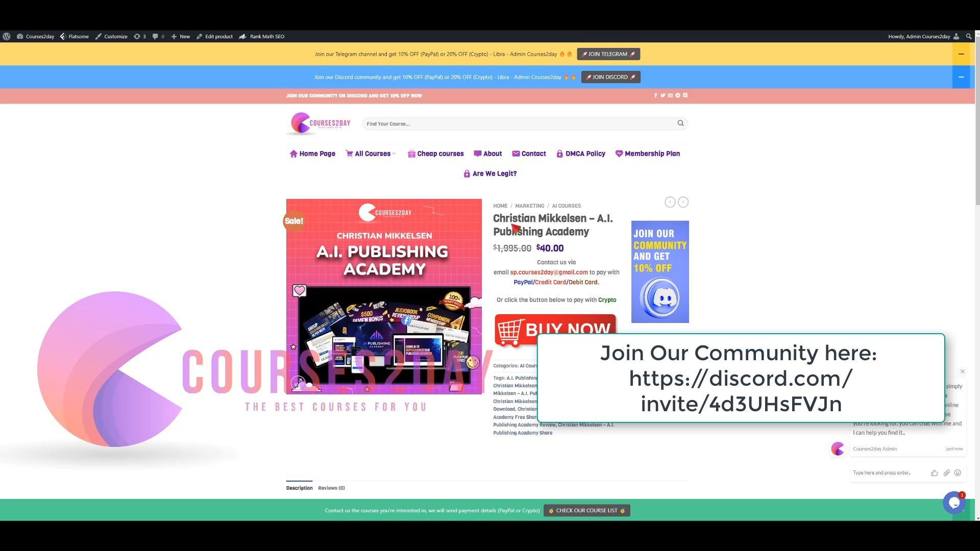Click Join Our Community Discord banner image
This screenshot has height=551, width=980.
click(660, 272)
